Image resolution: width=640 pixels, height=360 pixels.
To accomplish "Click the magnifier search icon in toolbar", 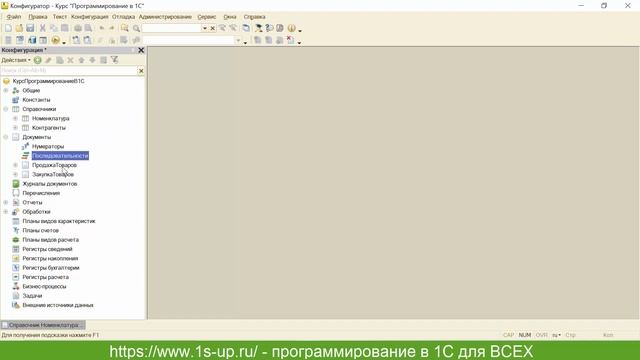I will pos(136,29).
